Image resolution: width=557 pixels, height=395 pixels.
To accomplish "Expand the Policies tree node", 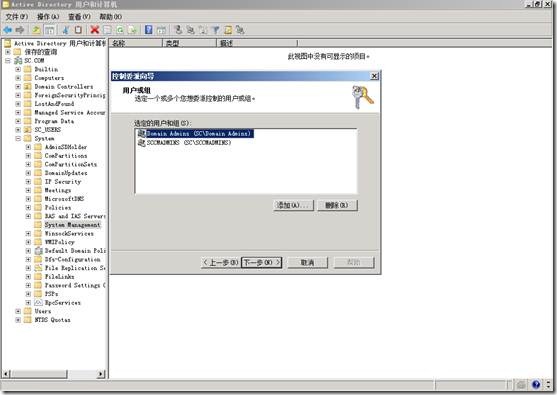I will pyautogui.click(x=28, y=207).
